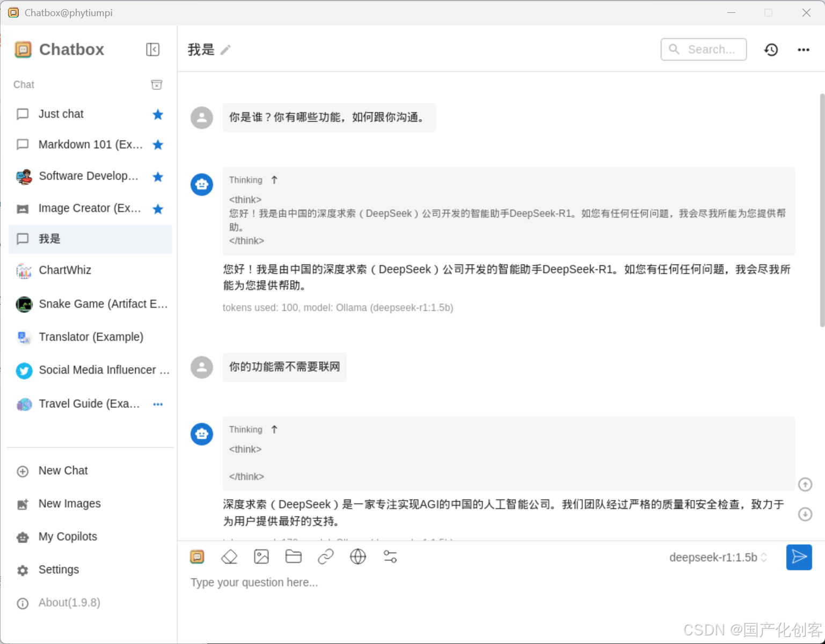Collapse first Thinking section arrow

click(x=274, y=180)
